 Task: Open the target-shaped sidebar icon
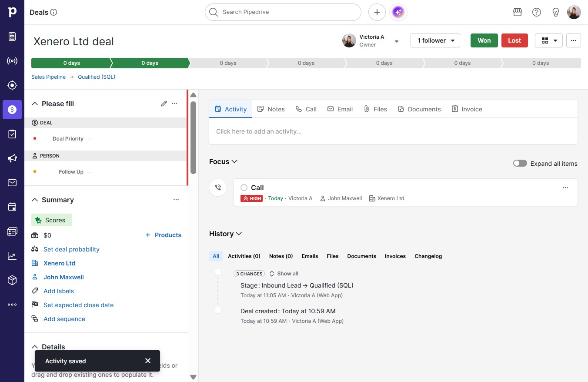tap(12, 85)
